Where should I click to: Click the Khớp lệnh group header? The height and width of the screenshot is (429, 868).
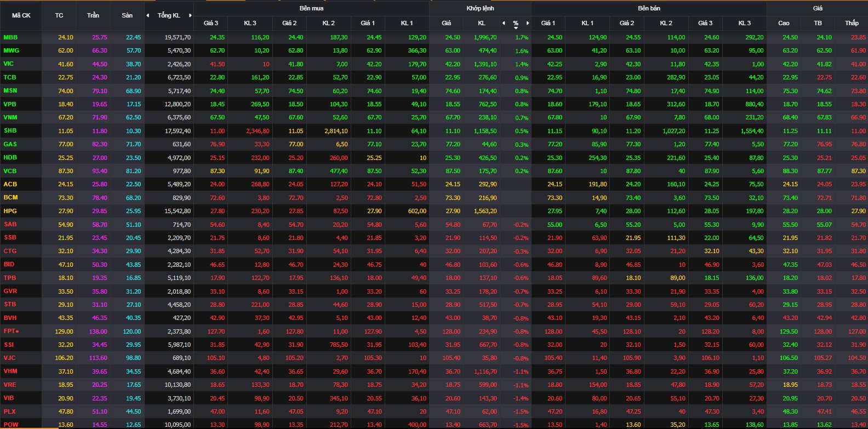[480, 8]
